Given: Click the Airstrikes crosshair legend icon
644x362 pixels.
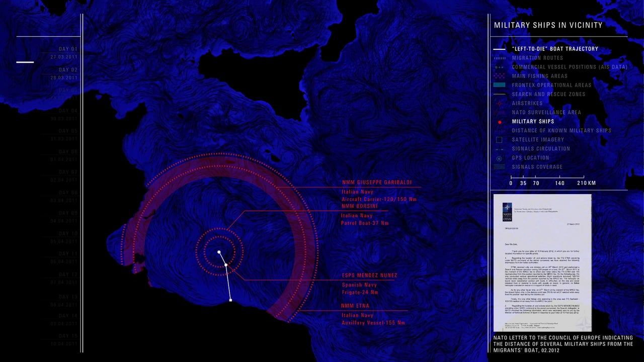Looking at the screenshot, I should coord(499,104).
